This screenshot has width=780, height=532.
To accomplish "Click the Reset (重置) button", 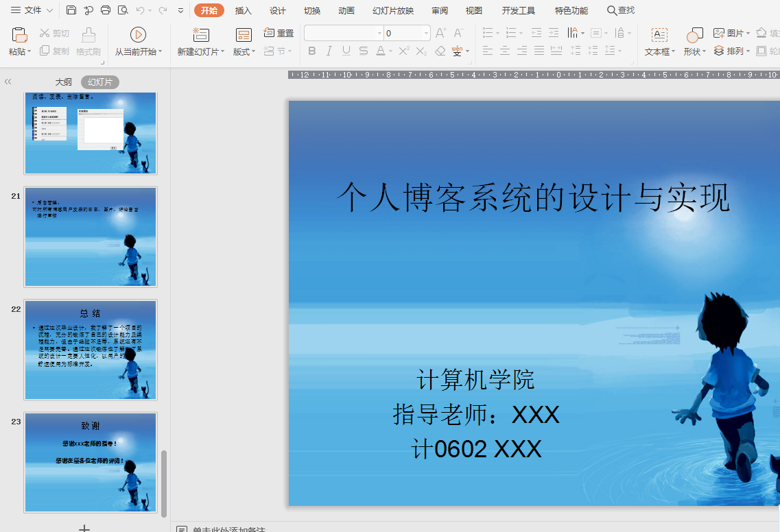I will 279,33.
